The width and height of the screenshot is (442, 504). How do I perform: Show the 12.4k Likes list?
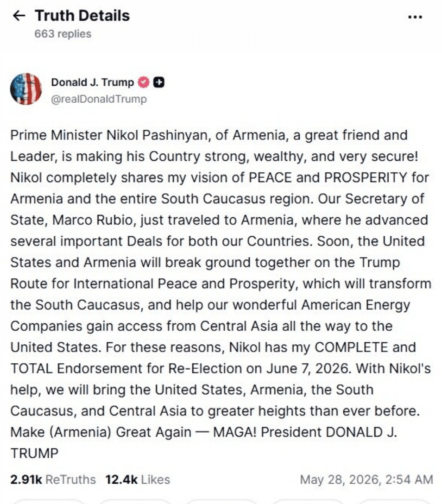click(138, 479)
